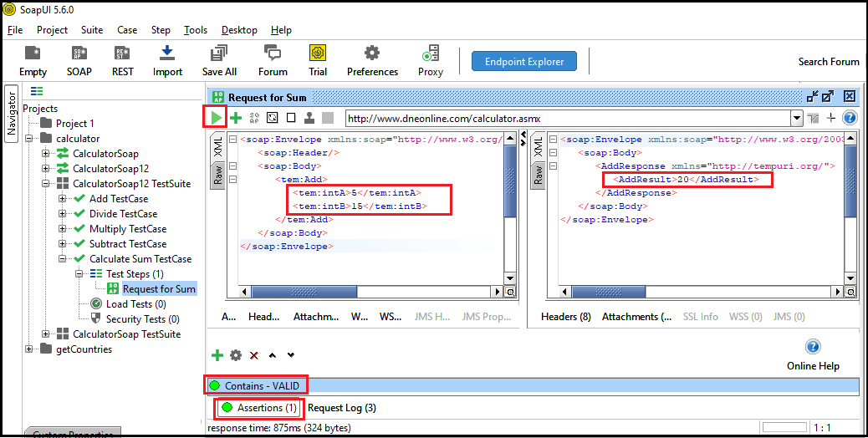The image size is (868, 438).
Task: Expand CalculatorSoap12 interface node
Action: (45, 168)
